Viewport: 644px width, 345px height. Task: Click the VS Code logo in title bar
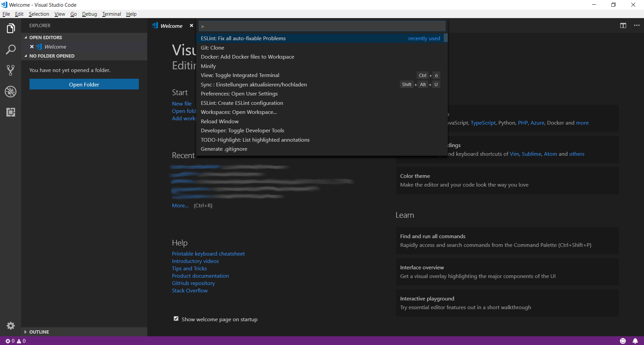point(4,5)
